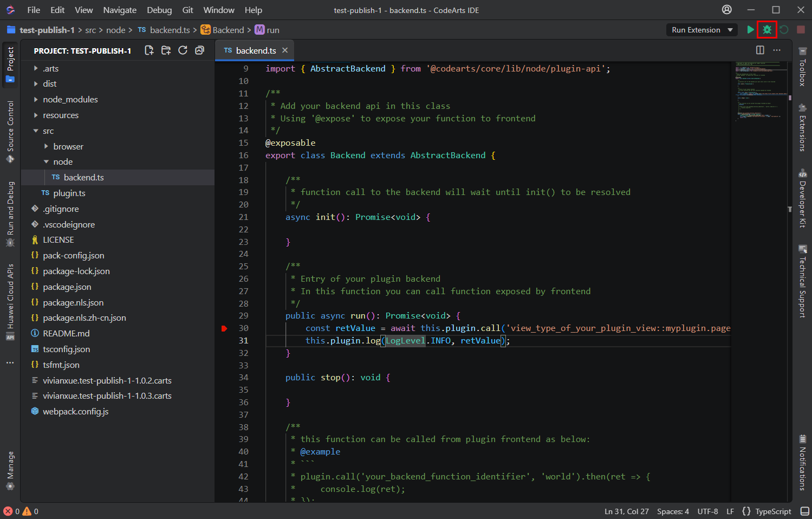The width and height of the screenshot is (812, 519).
Task: Open the Run and Debug sidebar view
Action: click(10, 214)
